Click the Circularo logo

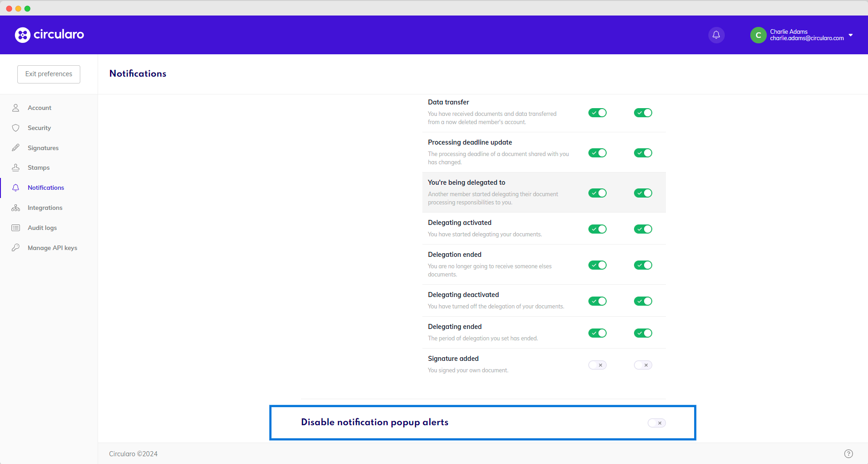pos(49,35)
